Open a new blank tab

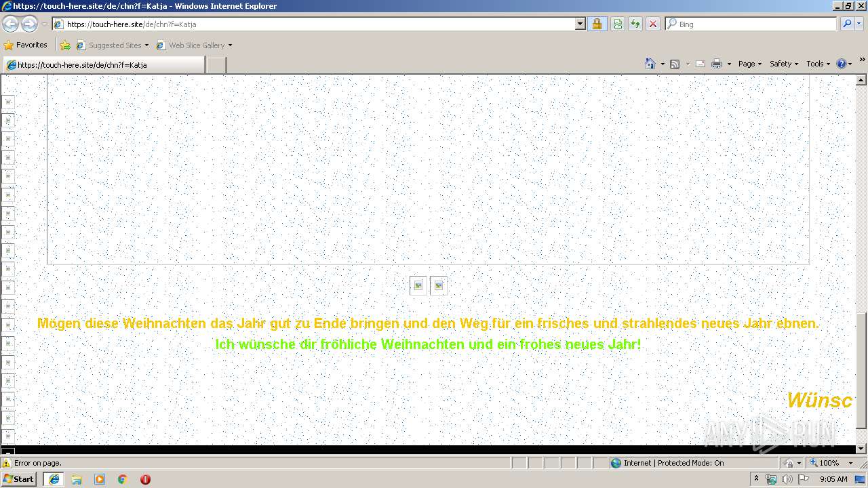[x=216, y=64]
